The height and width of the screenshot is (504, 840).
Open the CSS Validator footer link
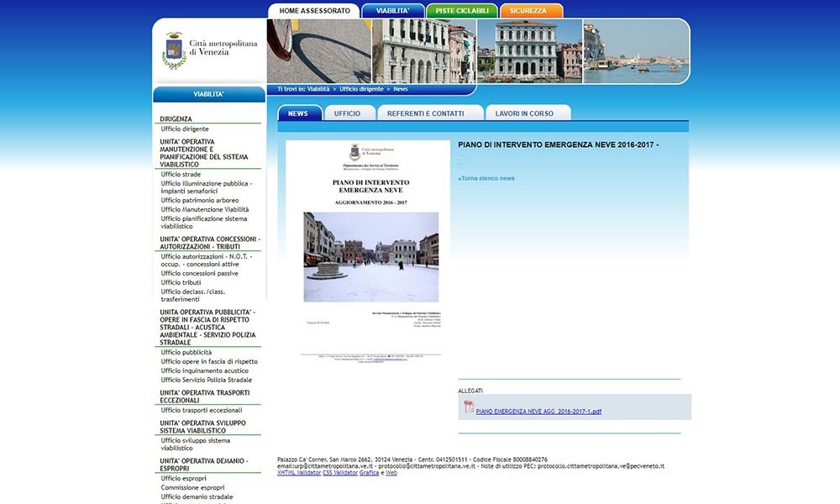tap(340, 473)
